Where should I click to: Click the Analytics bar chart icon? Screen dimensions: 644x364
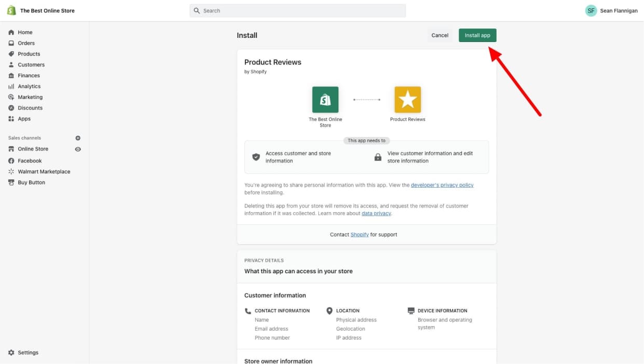11,87
